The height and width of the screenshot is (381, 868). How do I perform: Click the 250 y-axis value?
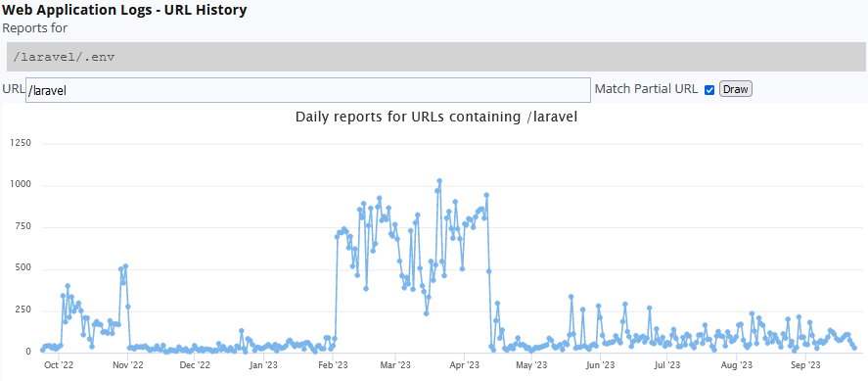[23, 310]
